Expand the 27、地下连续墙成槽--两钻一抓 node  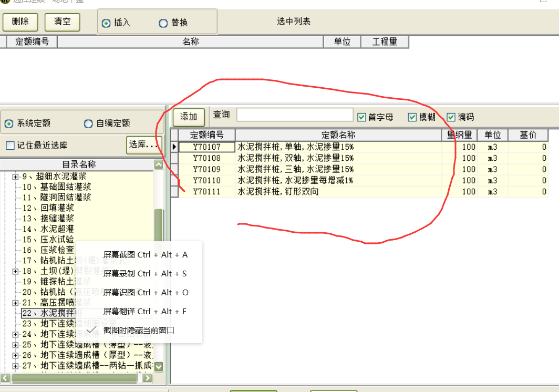pyautogui.click(x=16, y=366)
